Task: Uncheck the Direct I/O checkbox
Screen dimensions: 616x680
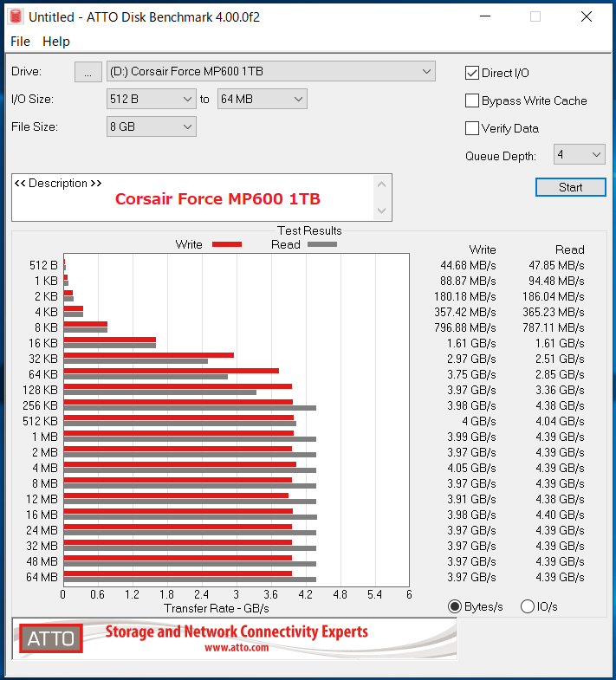Action: [472, 73]
